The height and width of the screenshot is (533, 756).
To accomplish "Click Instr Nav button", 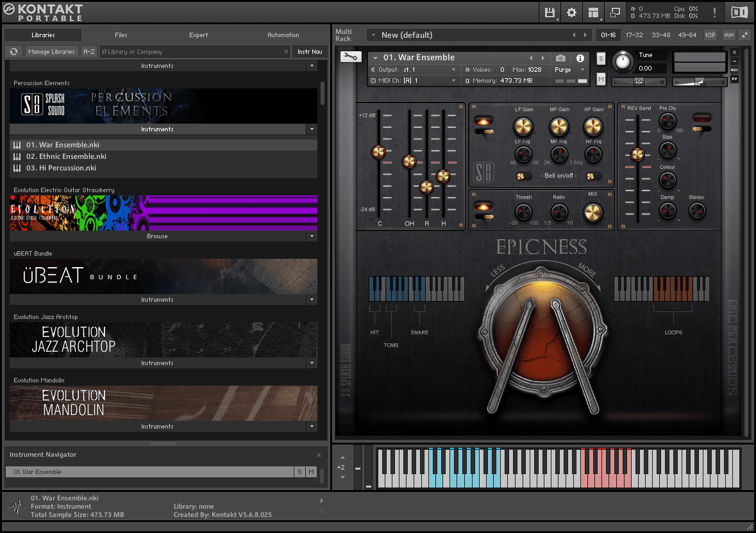I will click(x=310, y=51).
